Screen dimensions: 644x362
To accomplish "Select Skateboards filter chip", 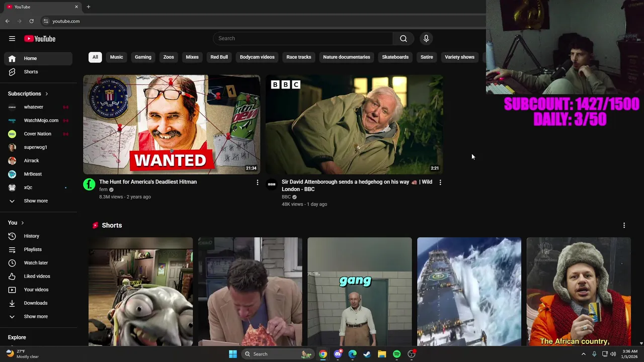I will [x=395, y=57].
